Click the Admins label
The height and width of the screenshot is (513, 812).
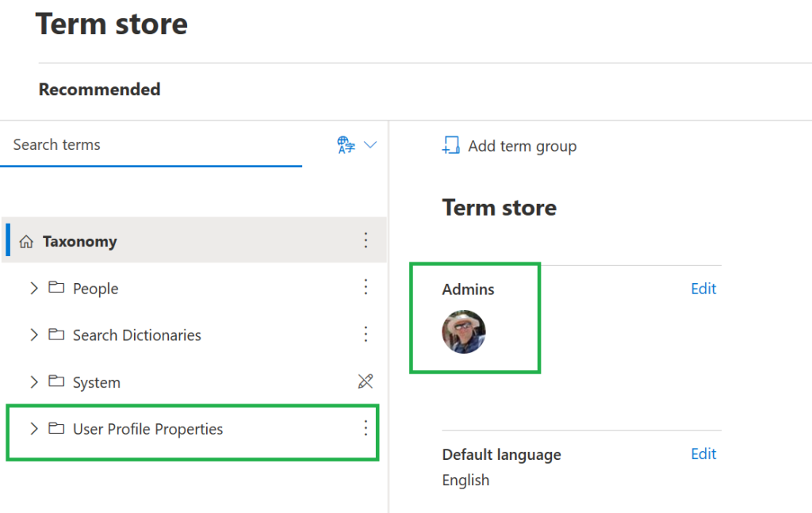coord(468,289)
